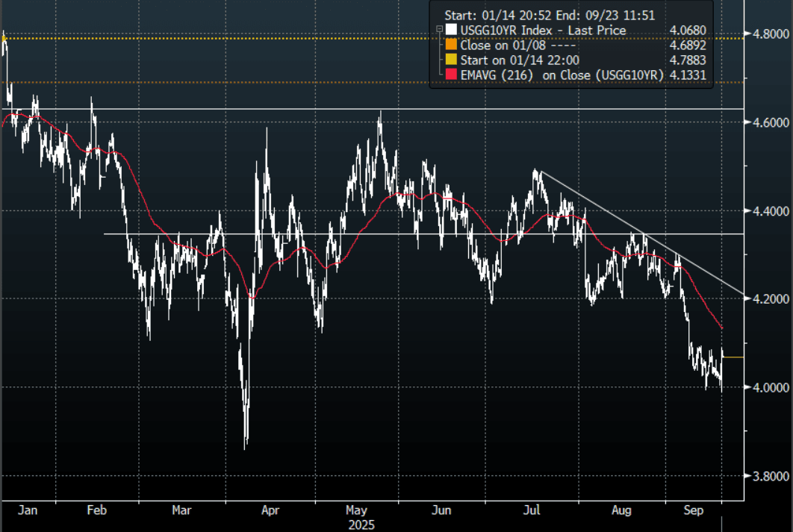This screenshot has height=532, width=793.
Task: Click the yellow last-price marker near 4.07
Action: click(x=733, y=357)
